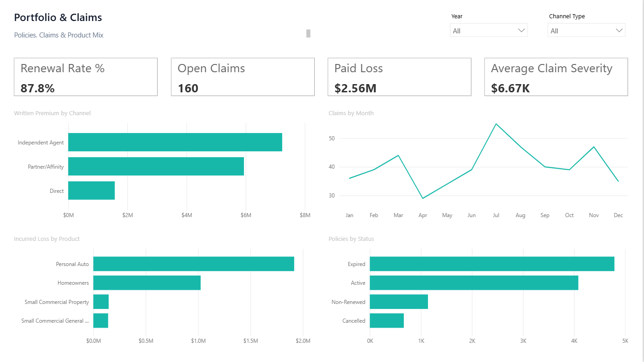The height and width of the screenshot is (362, 644).
Task: Click the '$2.56M' paid loss value
Action: click(x=355, y=88)
